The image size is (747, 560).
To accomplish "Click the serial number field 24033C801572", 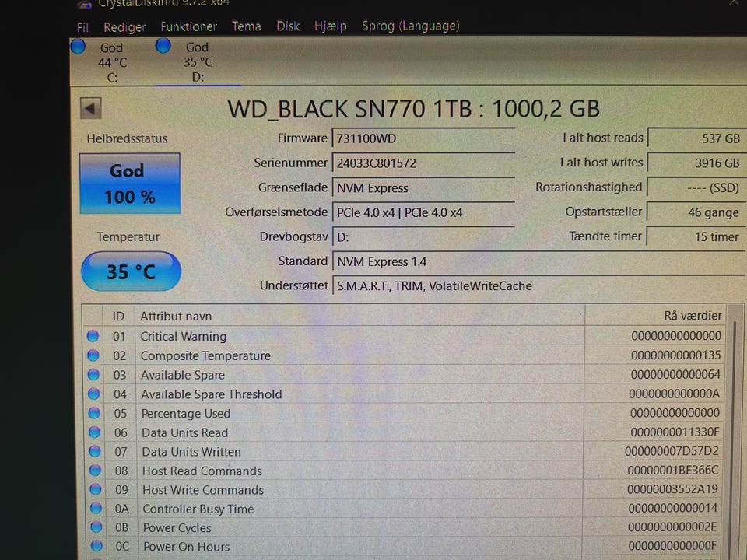I will pyautogui.click(x=423, y=163).
